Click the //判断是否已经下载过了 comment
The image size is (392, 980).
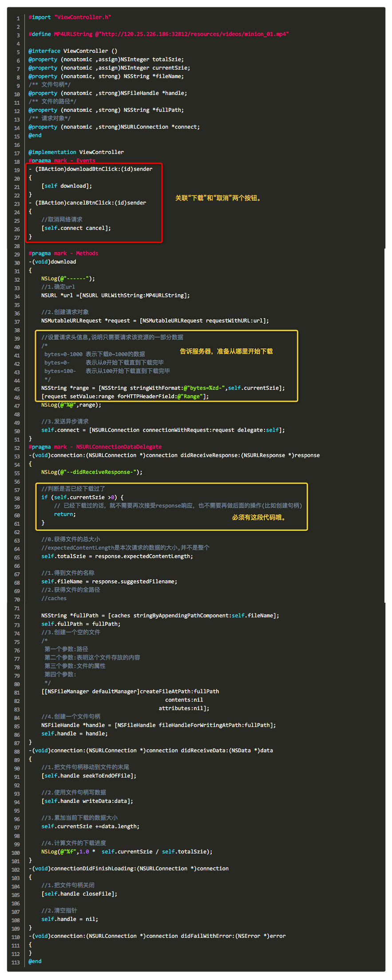pos(73,489)
